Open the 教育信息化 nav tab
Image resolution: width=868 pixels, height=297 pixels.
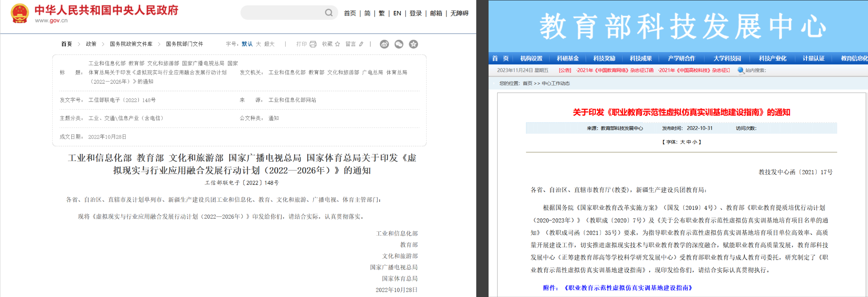tap(854, 58)
